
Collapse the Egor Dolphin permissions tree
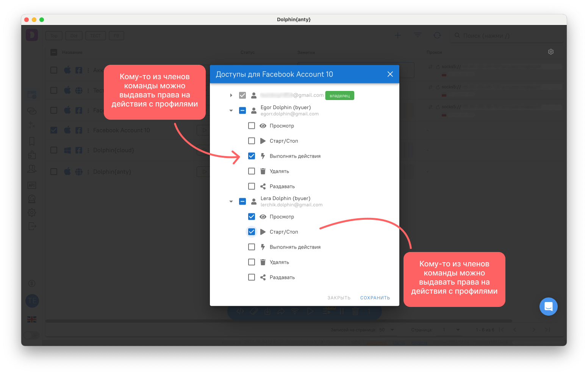[x=231, y=111]
